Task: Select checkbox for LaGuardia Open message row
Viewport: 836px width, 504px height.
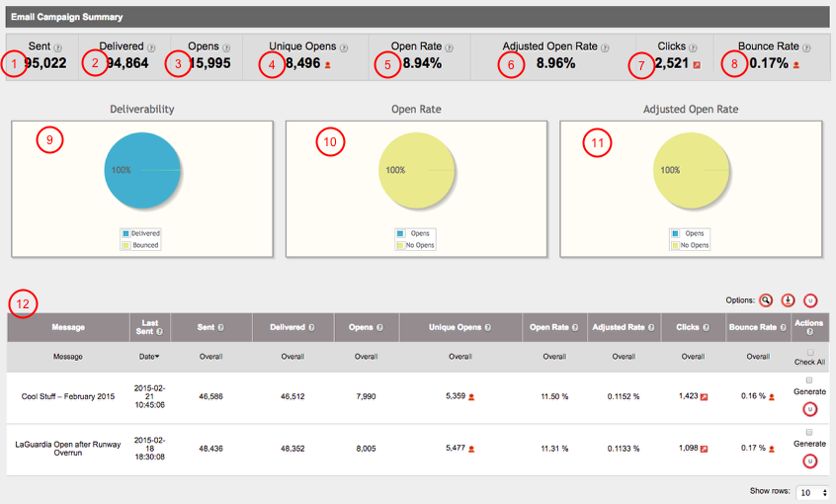Action: click(809, 433)
